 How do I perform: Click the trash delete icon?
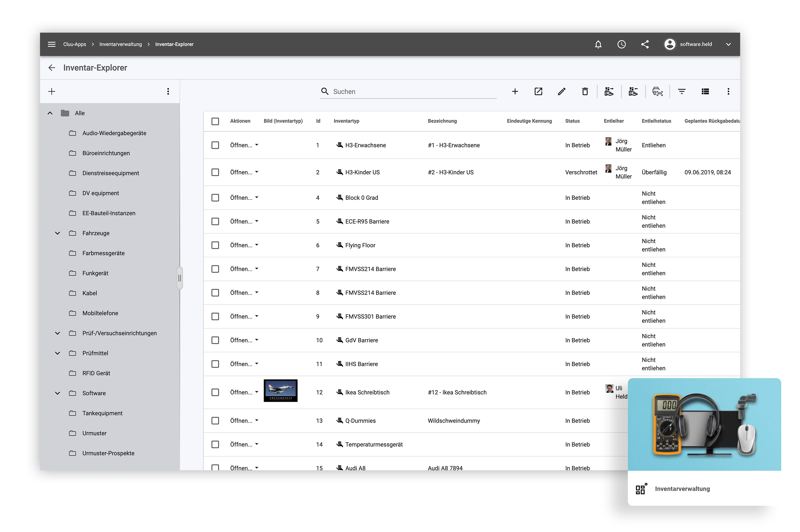585,91
